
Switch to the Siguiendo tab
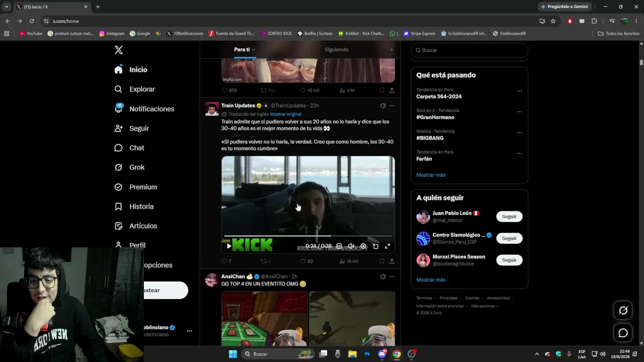pos(337,50)
